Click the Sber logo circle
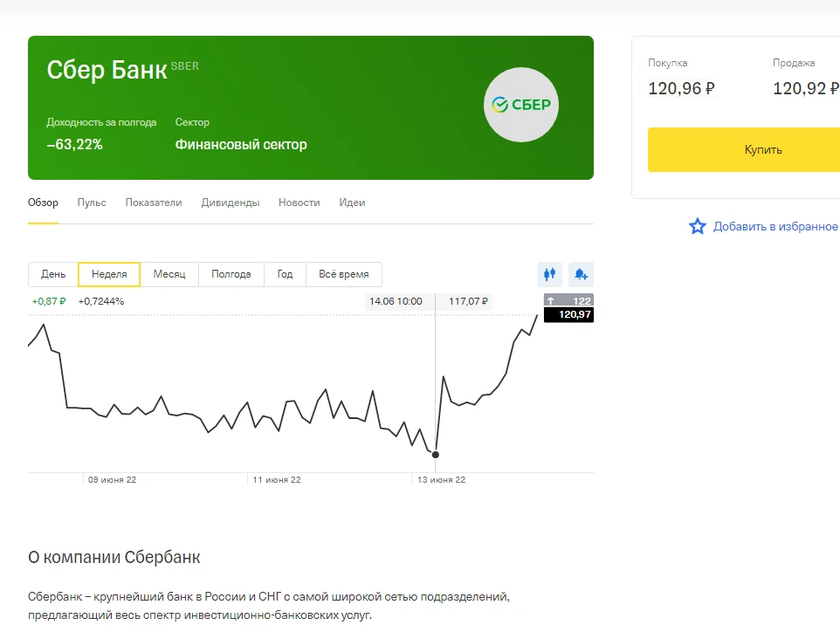This screenshot has width=840, height=632. (521, 105)
